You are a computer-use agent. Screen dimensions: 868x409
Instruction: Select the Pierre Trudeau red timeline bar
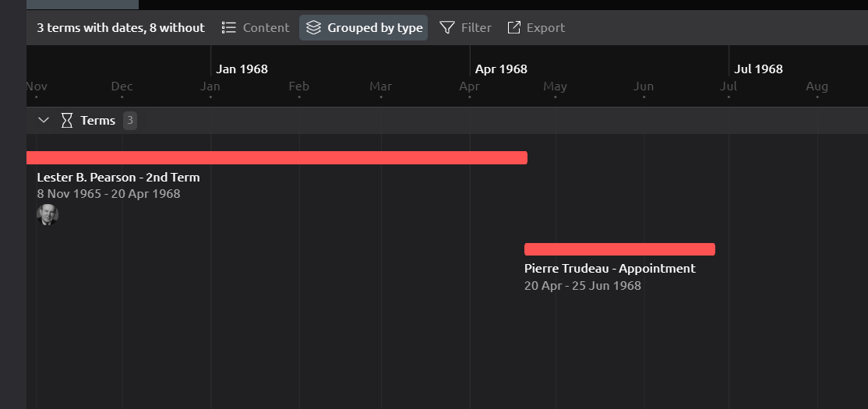pos(619,249)
